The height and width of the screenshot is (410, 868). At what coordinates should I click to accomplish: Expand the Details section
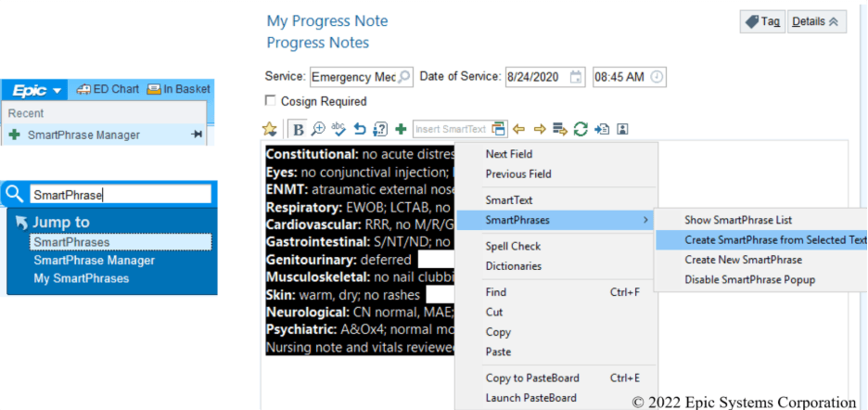click(816, 21)
